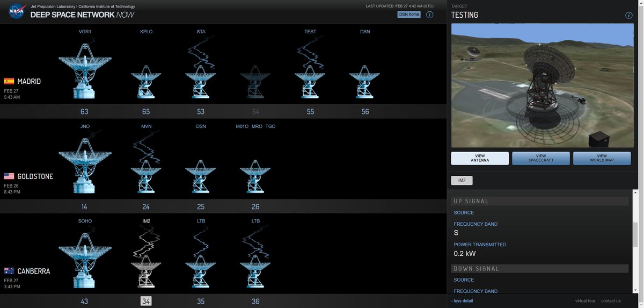Select Goldstone antenna 25 dish labeled DSN
The width and height of the screenshot is (644, 308).
[x=201, y=176]
